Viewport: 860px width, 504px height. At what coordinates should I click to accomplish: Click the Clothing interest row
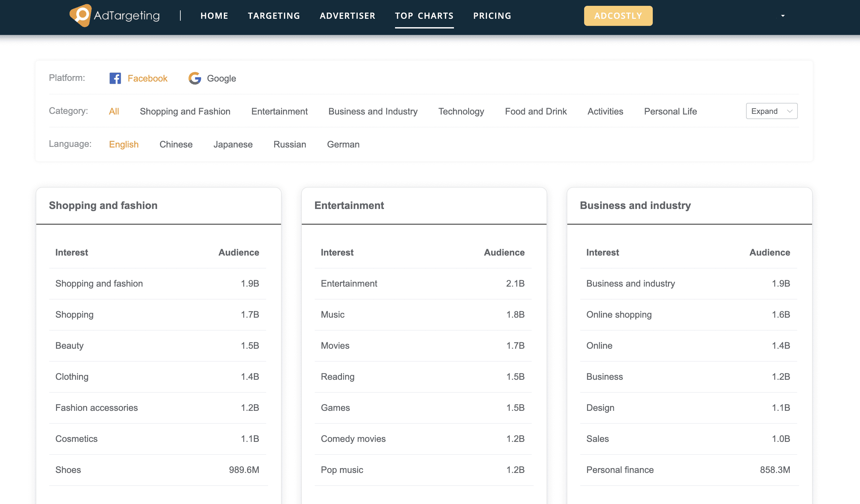[x=158, y=377]
